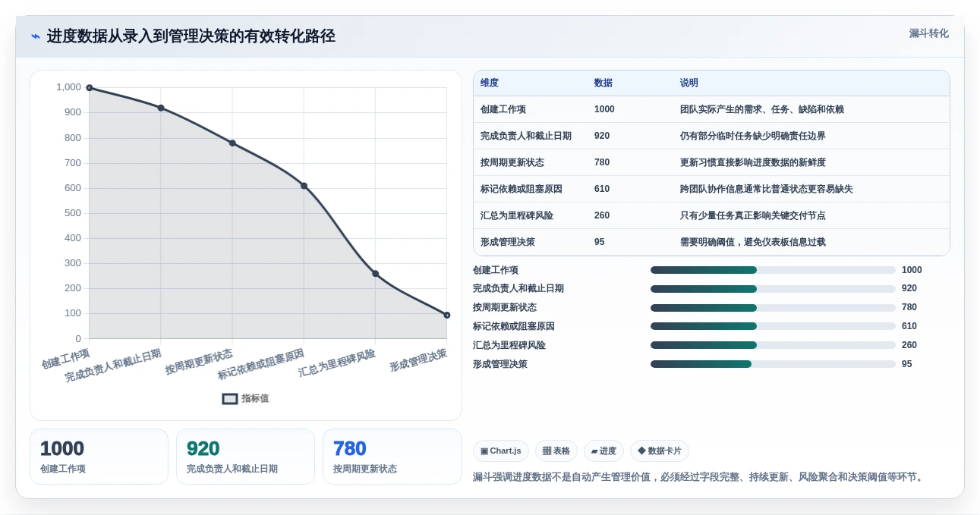Click the 780 按周期更新状态 stat card

point(392,457)
